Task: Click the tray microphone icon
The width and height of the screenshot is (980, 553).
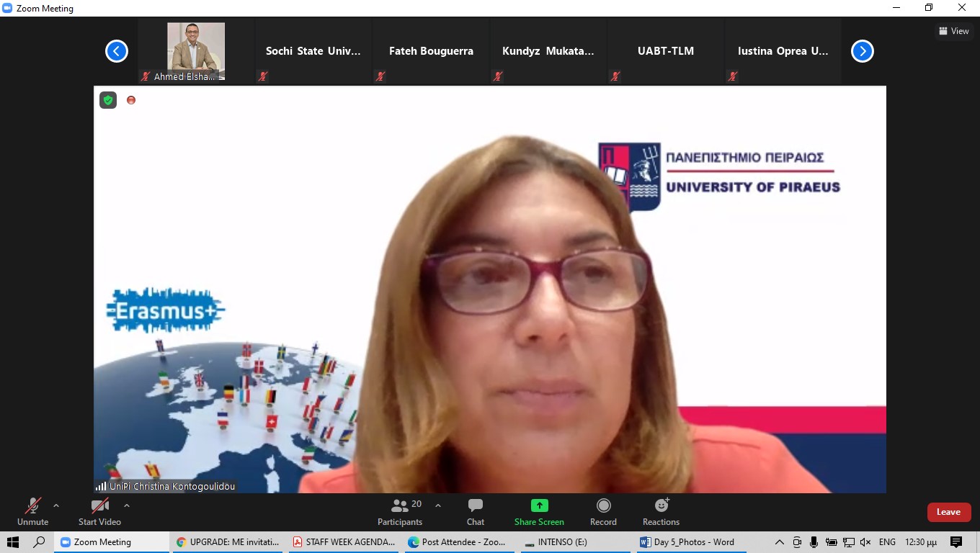Action: coord(814,542)
